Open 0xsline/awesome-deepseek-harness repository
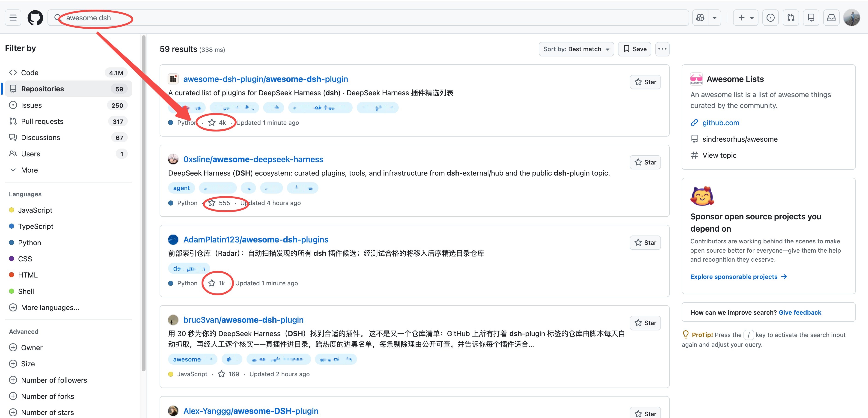The height and width of the screenshot is (418, 868). 253,159
